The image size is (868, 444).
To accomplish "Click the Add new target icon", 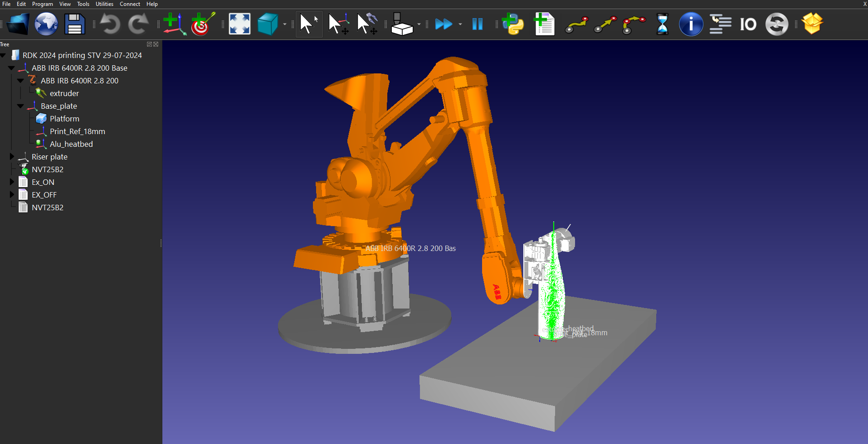I will tap(202, 24).
